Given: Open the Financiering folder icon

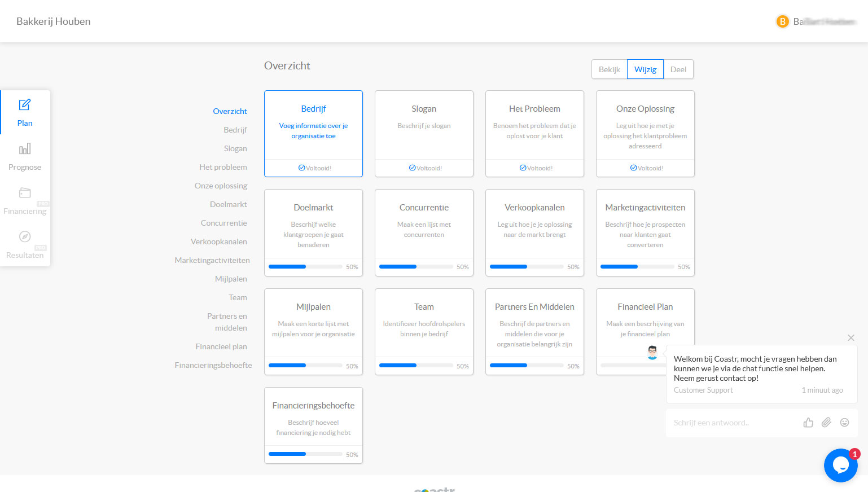Looking at the screenshot, I should [x=25, y=192].
